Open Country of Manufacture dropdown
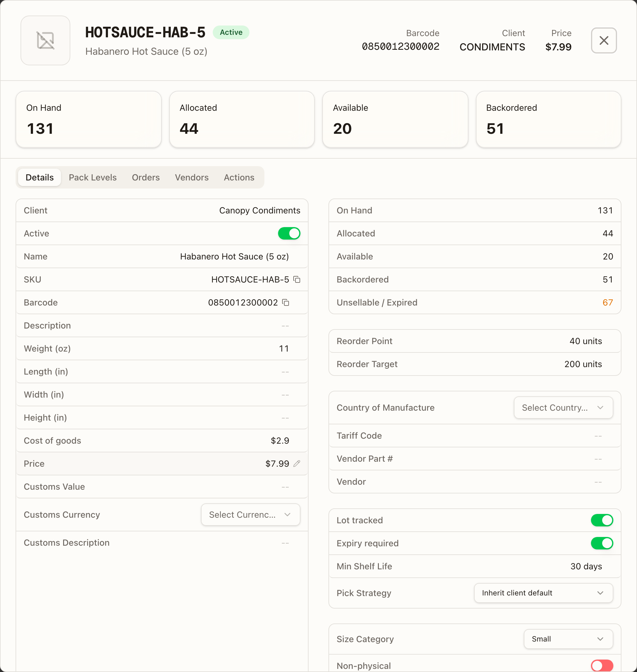 coord(563,408)
